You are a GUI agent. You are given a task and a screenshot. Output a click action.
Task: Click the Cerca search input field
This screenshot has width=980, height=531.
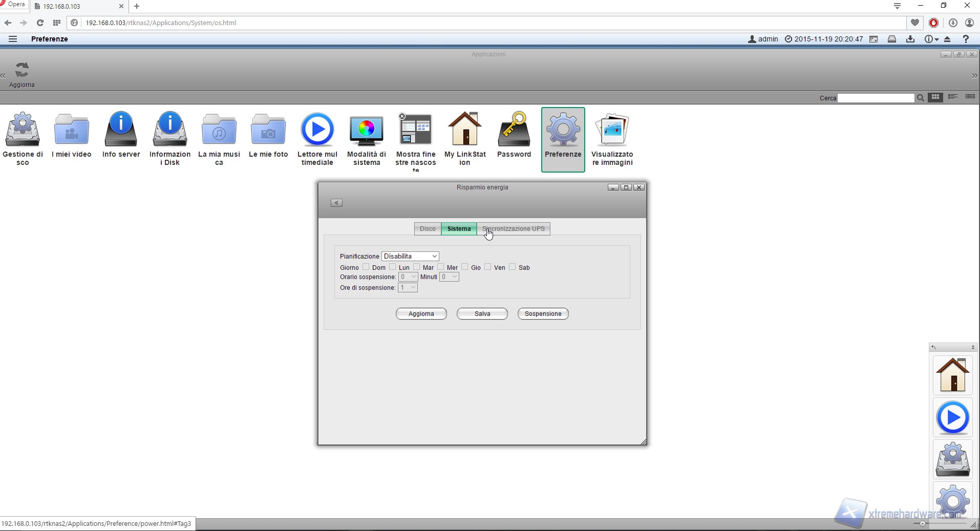[876, 98]
